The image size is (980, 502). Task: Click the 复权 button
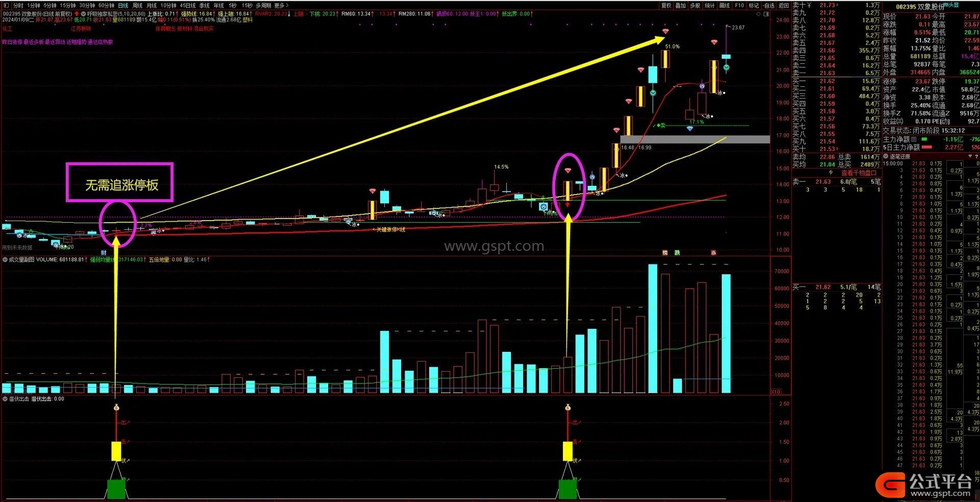pos(666,6)
